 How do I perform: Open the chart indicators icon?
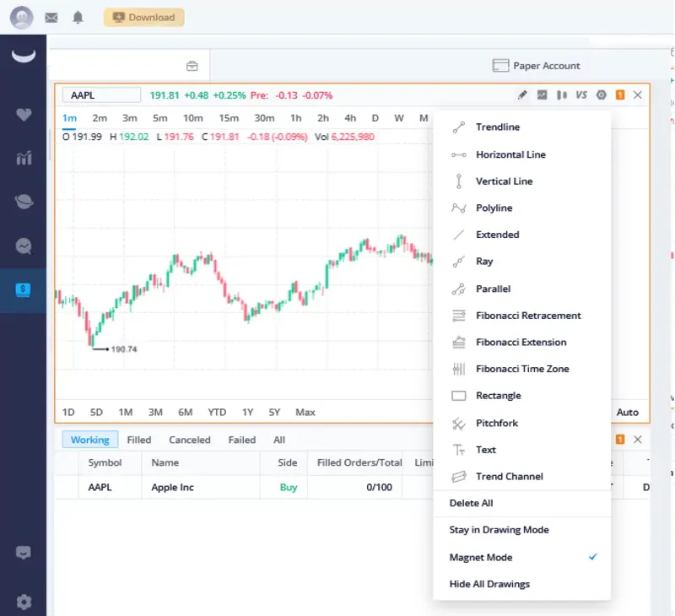542,95
